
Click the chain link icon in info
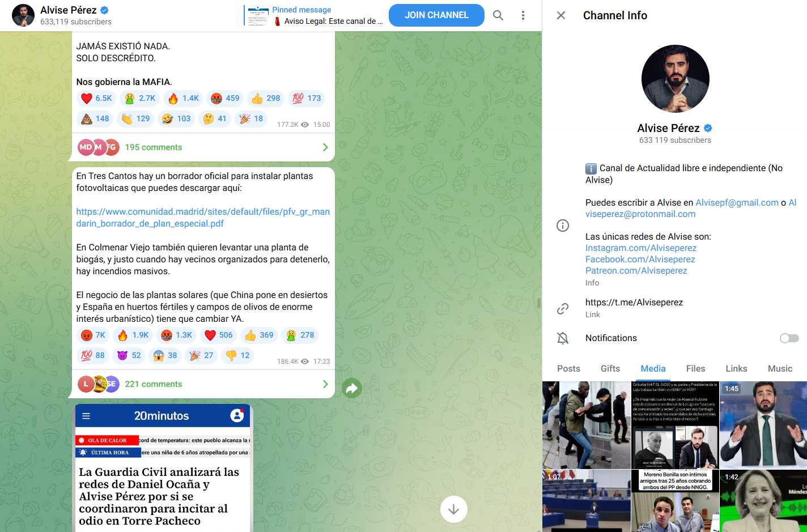(562, 308)
